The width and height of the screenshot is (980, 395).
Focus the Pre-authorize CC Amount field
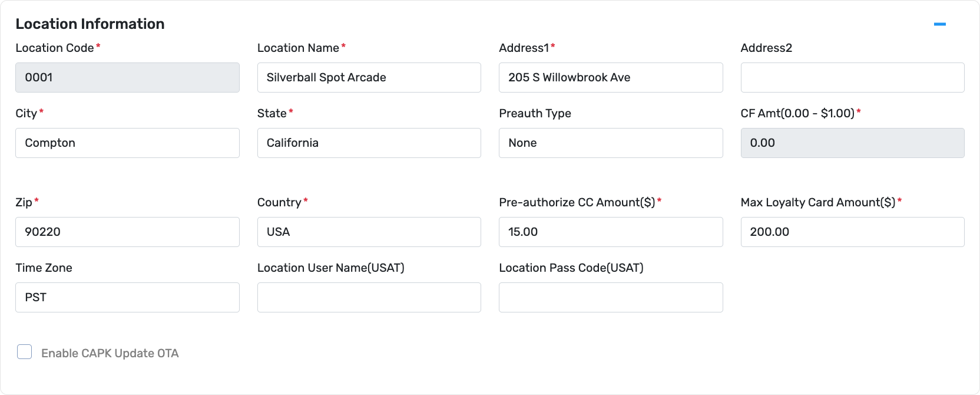610,232
